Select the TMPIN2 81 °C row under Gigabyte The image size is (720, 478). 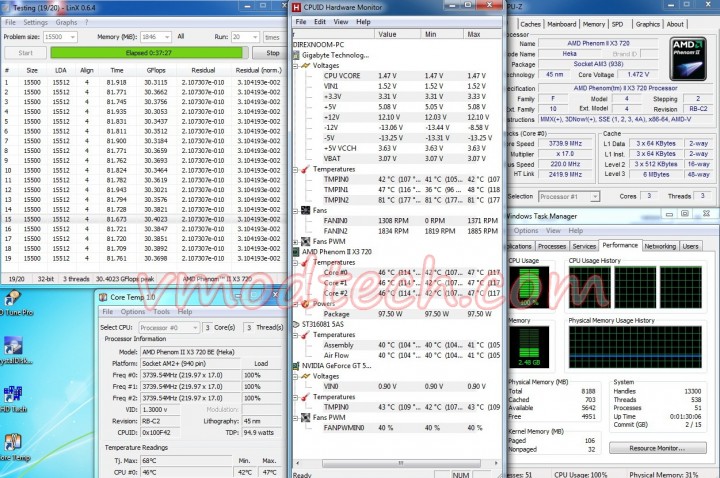click(x=397, y=200)
